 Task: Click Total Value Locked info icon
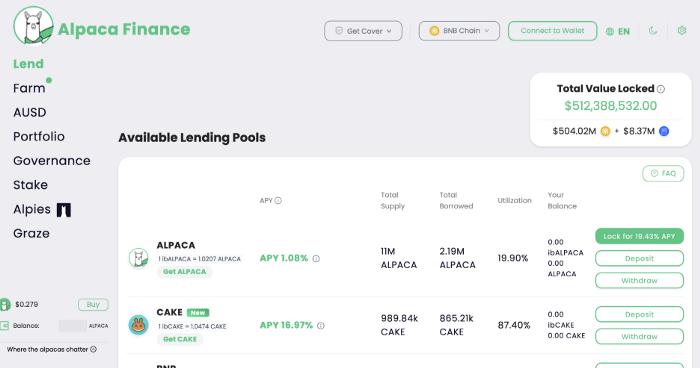point(661,89)
